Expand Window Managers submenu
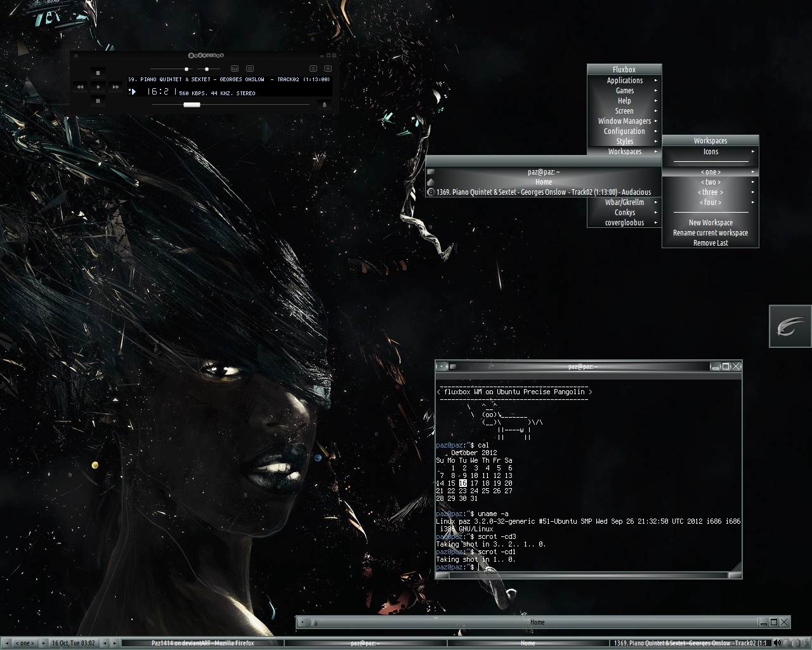The height and width of the screenshot is (650, 812). pos(624,121)
